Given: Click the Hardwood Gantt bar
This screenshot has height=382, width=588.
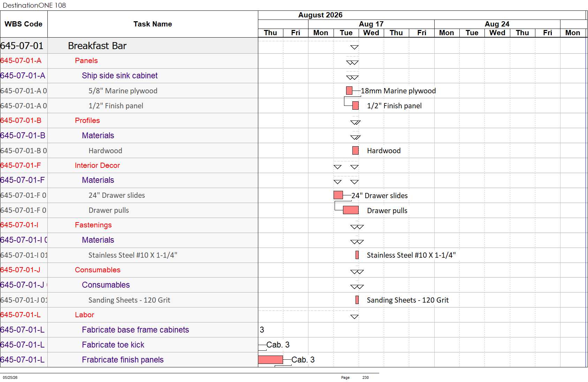Looking at the screenshot, I should tap(356, 150).
